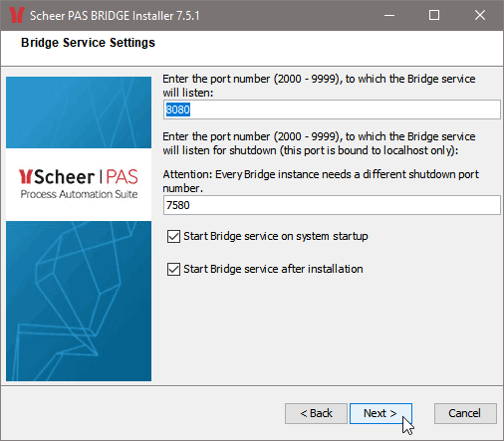
Task: Click the installer title bar text
Action: [115, 16]
